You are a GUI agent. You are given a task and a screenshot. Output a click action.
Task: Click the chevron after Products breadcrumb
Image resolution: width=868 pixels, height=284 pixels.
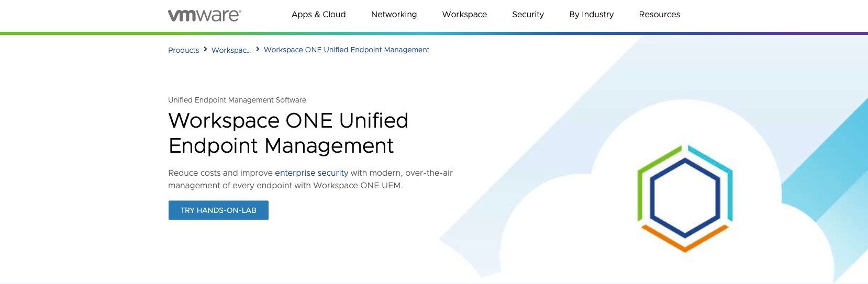[x=205, y=49]
